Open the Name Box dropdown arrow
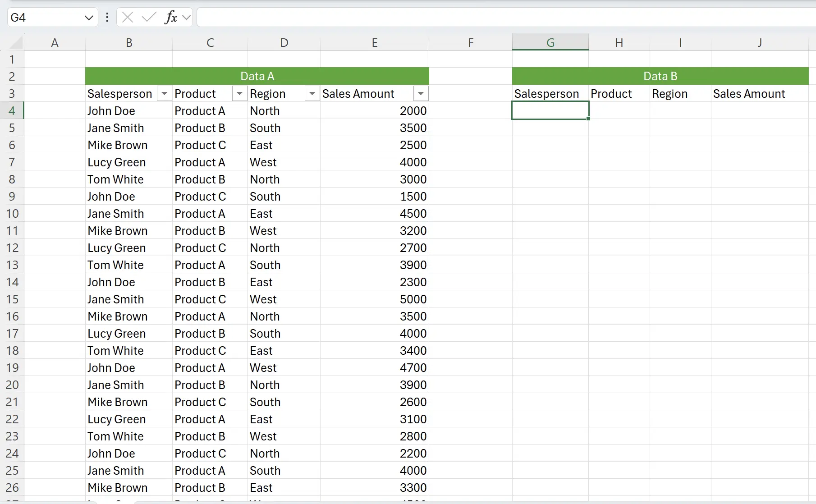Viewport: 816px width, 504px height. pos(88,18)
